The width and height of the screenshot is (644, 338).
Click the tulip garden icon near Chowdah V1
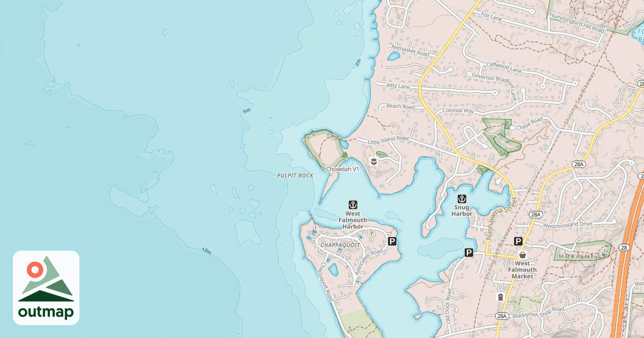373,160
